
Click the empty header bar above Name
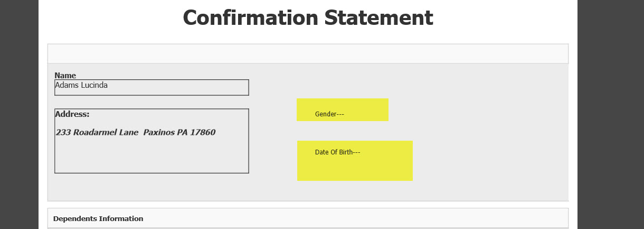[x=308, y=53]
